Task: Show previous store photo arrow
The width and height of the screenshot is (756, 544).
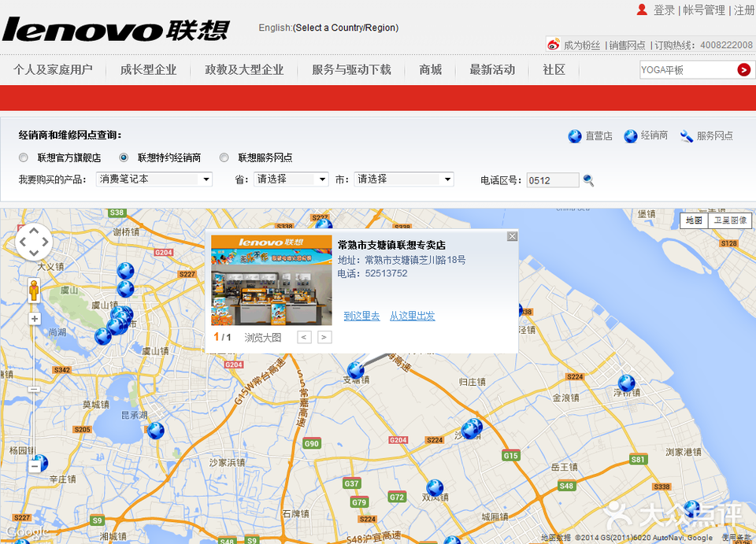Action: pos(304,337)
